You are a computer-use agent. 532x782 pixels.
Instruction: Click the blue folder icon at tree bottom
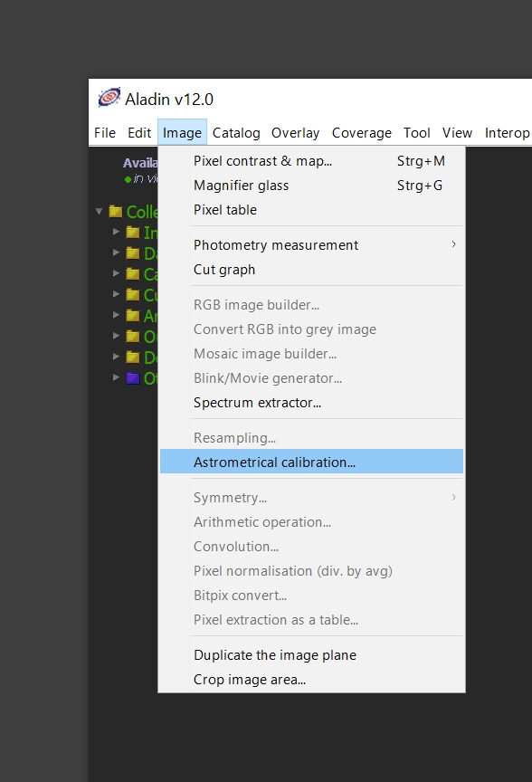coord(133,378)
